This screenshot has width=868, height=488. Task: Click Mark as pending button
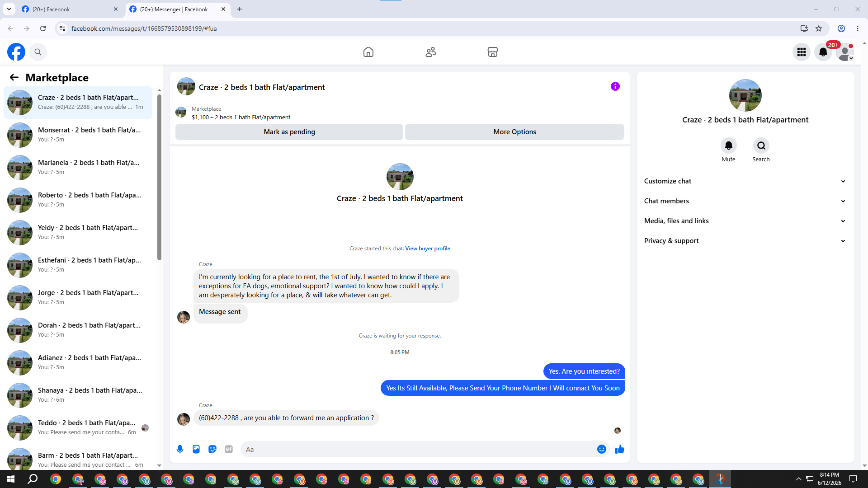click(289, 132)
